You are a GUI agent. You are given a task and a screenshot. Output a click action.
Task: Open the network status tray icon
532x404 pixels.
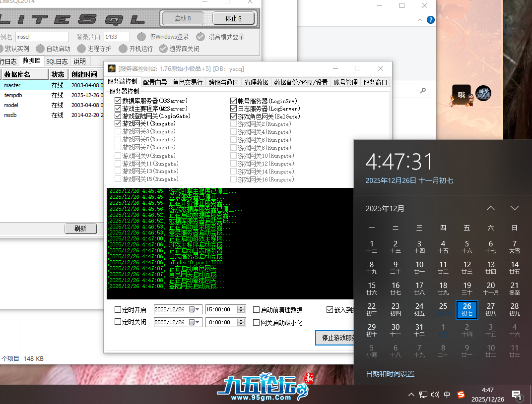[x=423, y=395]
